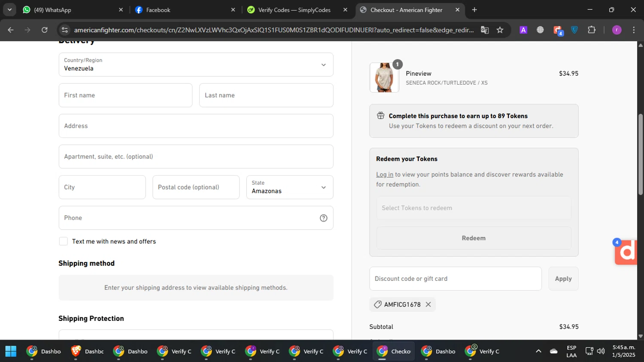Open the State dropdown showing Amazonas
Screen dimensions: 644x362
[x=290, y=187]
